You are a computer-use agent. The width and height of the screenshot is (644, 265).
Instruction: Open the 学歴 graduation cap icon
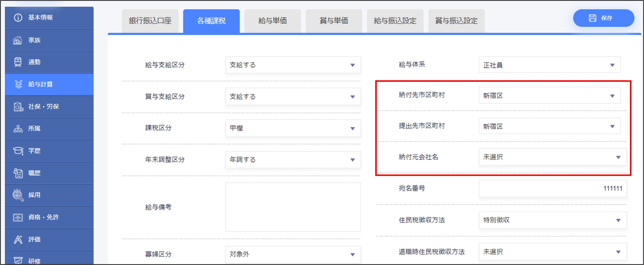tap(18, 151)
